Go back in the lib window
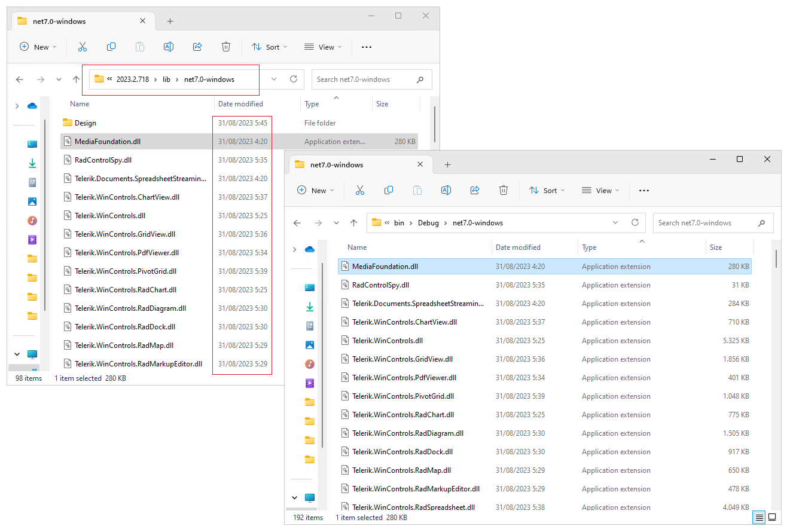 (20, 80)
